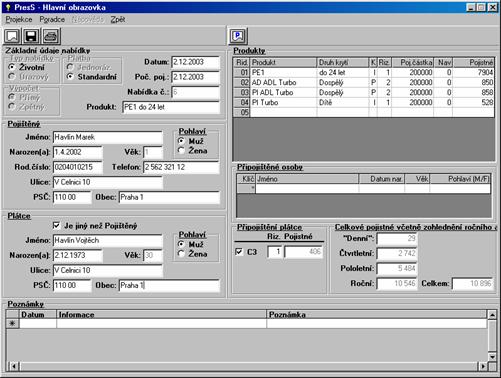Click the Save diskette toolbar icon
This screenshot has height=378, width=501.
(31, 36)
